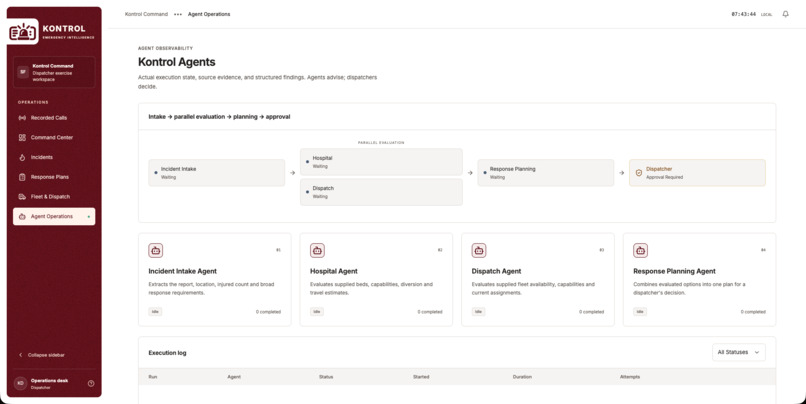Open the Dispatch Agent card
The image size is (806, 404).
pyautogui.click(x=538, y=280)
